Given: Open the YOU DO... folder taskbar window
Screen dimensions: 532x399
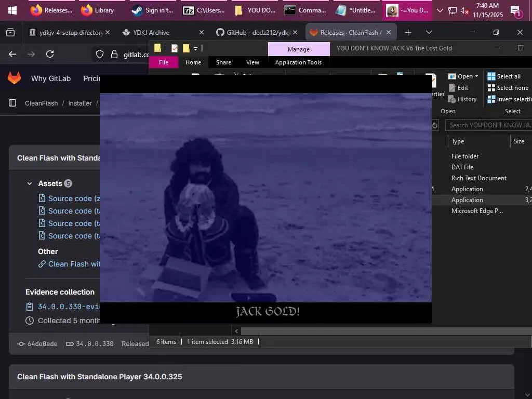Looking at the screenshot, I should [x=255, y=10].
